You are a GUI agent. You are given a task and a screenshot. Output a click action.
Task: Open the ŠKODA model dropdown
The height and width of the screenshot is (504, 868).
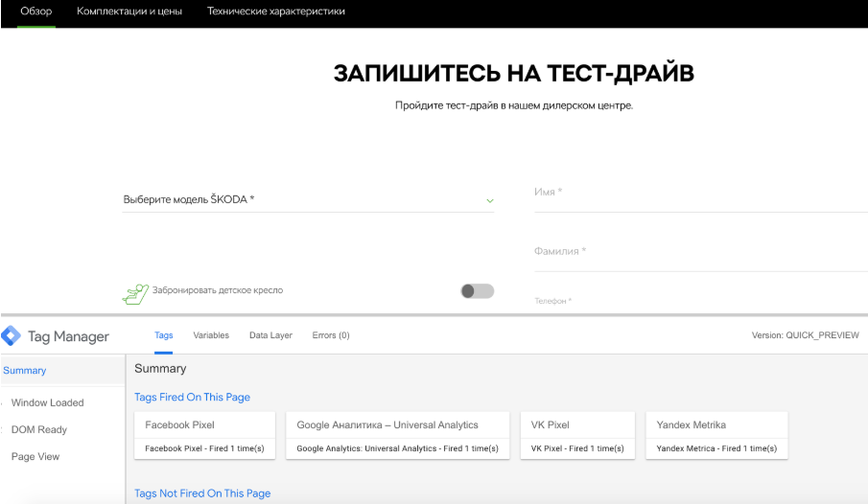click(x=308, y=199)
